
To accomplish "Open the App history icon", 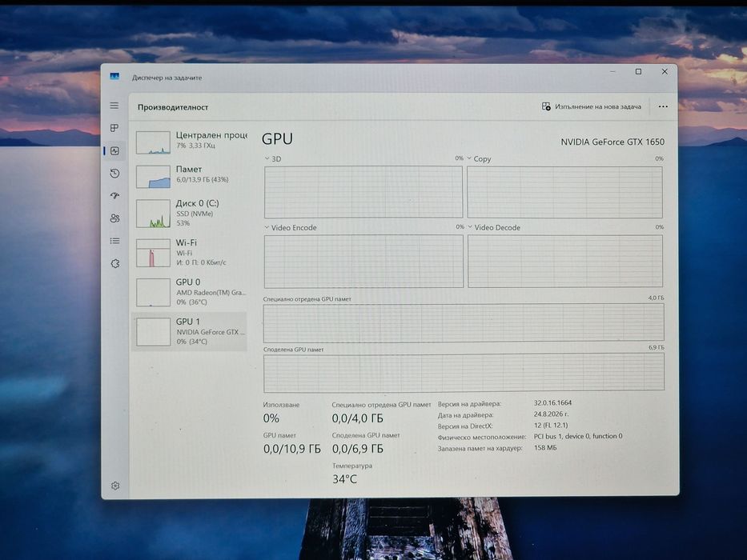I will coord(114,174).
